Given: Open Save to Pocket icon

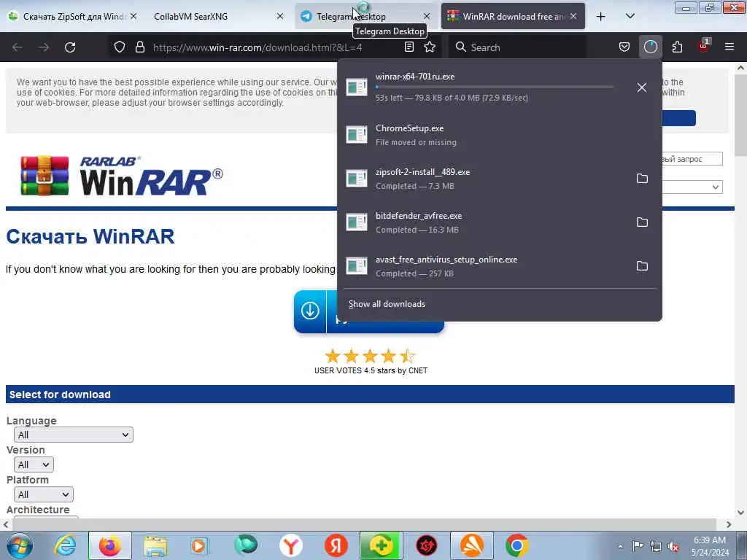Looking at the screenshot, I should (624, 47).
